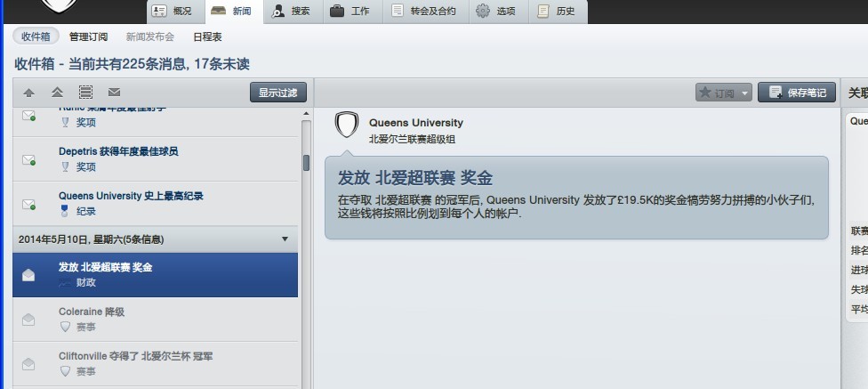Click the message list scrollbar up arrow
This screenshot has height=389, width=868.
(x=306, y=114)
